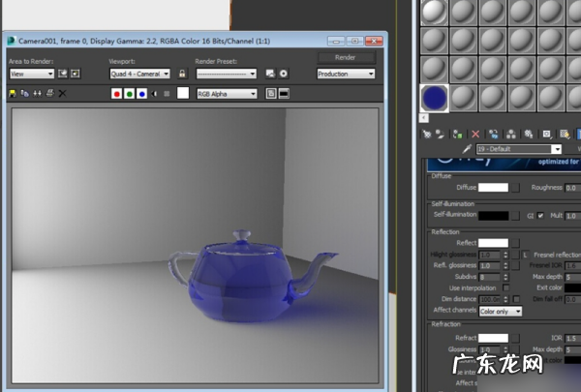
Task: Open the Production render mode dropdown
Action: [346, 74]
